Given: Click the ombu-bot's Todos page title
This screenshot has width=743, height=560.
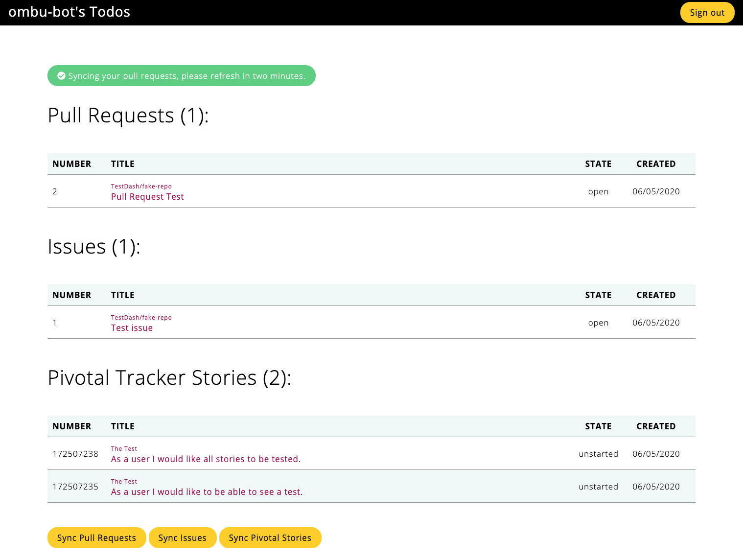Looking at the screenshot, I should click(x=70, y=12).
